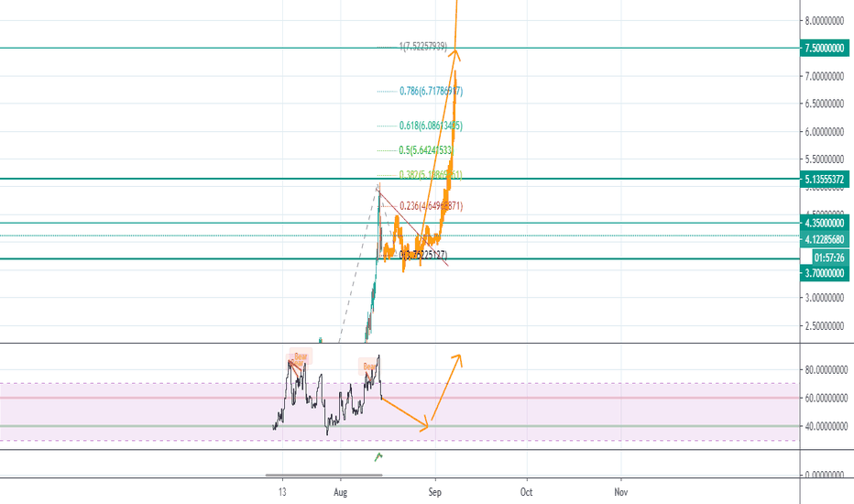Click the 01:57:26 countdown timer label
Screen dimensions: 854x504
click(829, 257)
